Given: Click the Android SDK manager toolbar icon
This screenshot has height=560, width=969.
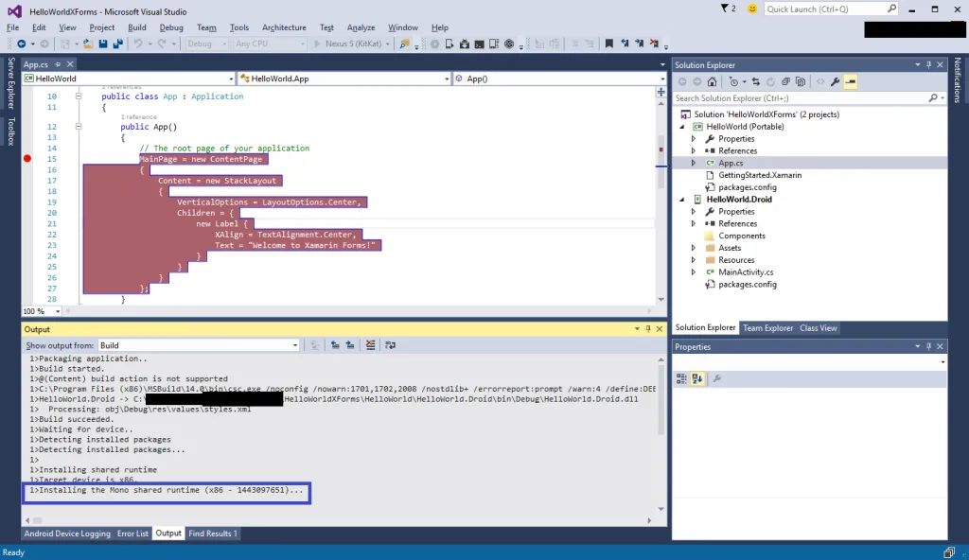Looking at the screenshot, I should [x=464, y=44].
